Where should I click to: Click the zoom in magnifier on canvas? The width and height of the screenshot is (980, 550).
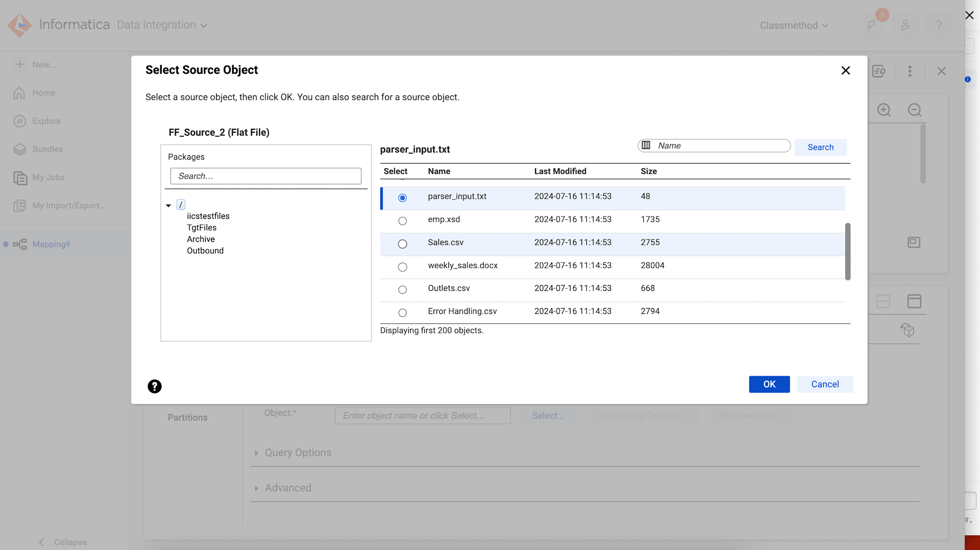point(884,110)
